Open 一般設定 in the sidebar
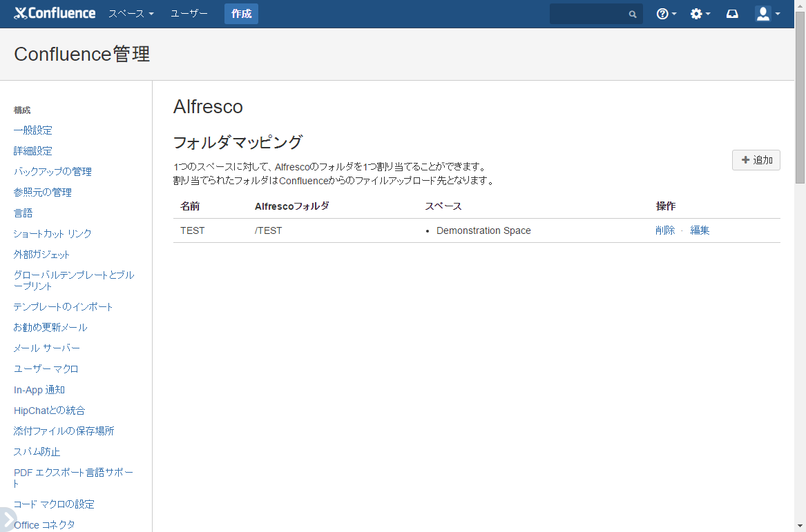 coord(33,130)
